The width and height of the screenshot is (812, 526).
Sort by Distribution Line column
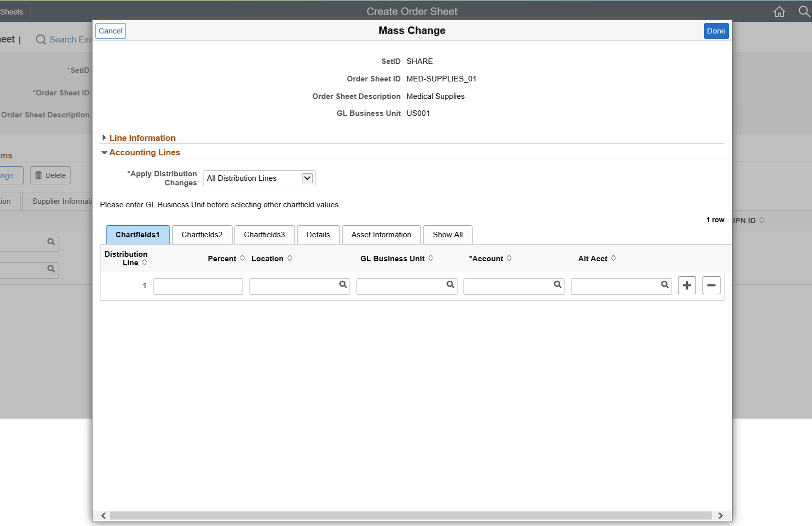[144, 263]
